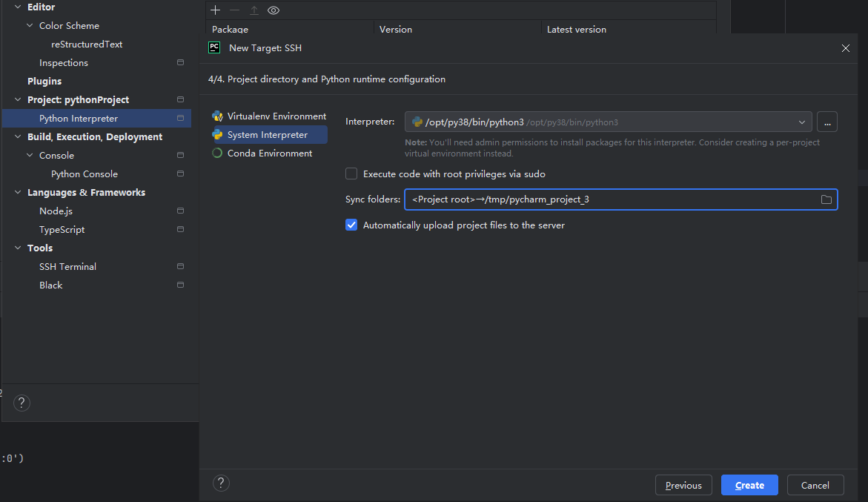The image size is (868, 502).
Task: Open Black formatter settings
Action: 51,285
